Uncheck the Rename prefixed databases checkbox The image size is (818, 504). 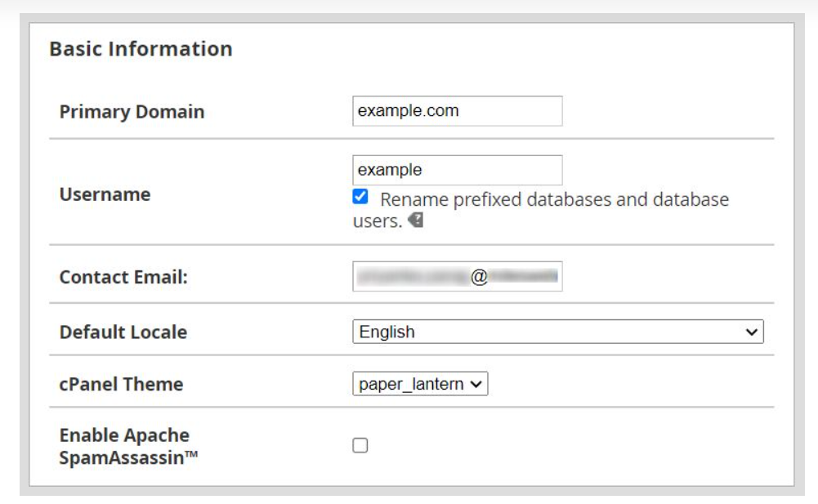pos(360,198)
